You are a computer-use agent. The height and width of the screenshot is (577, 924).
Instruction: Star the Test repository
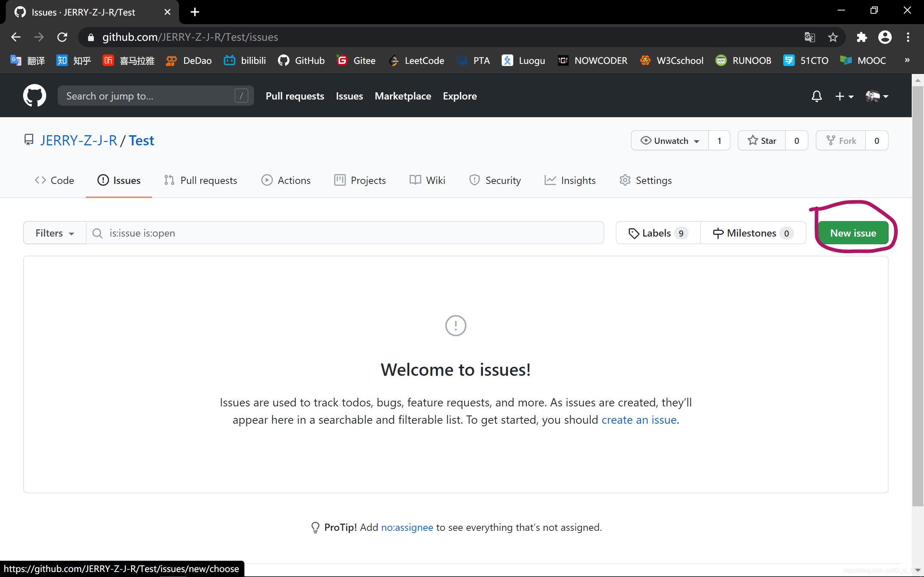pos(762,141)
